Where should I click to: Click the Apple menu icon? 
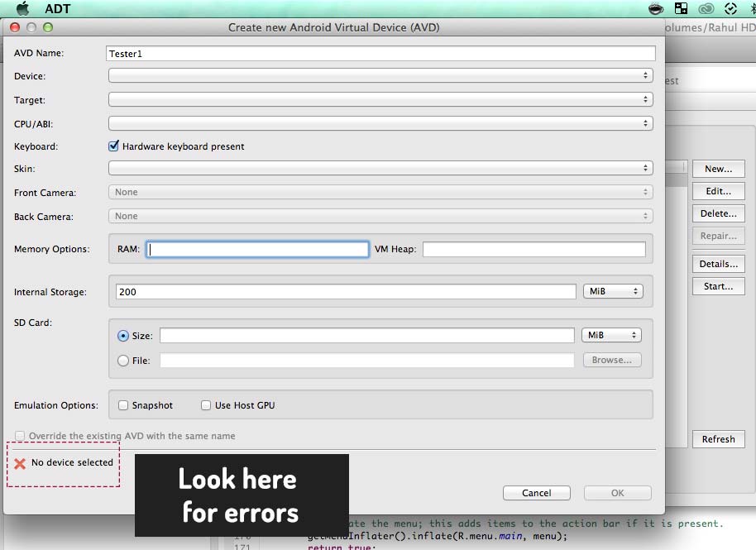click(x=22, y=8)
